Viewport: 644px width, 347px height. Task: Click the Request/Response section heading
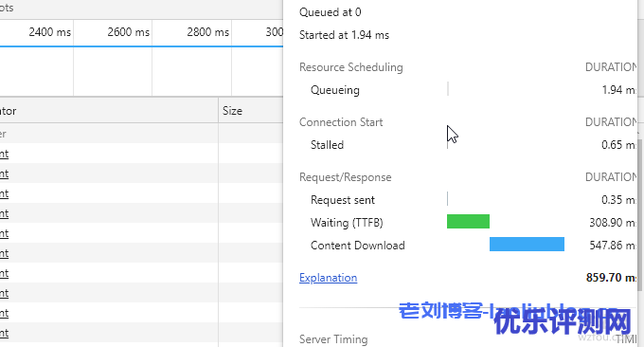(346, 177)
